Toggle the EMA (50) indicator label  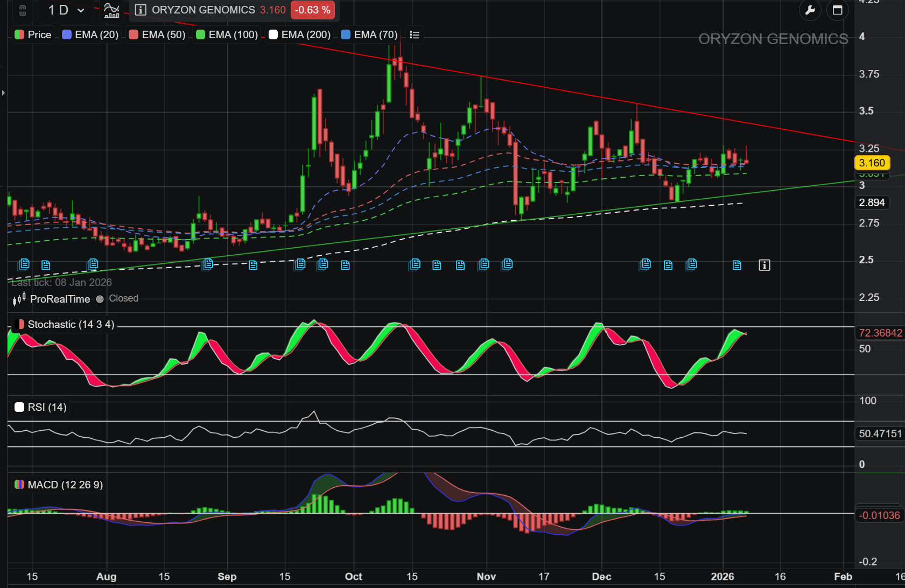(157, 35)
